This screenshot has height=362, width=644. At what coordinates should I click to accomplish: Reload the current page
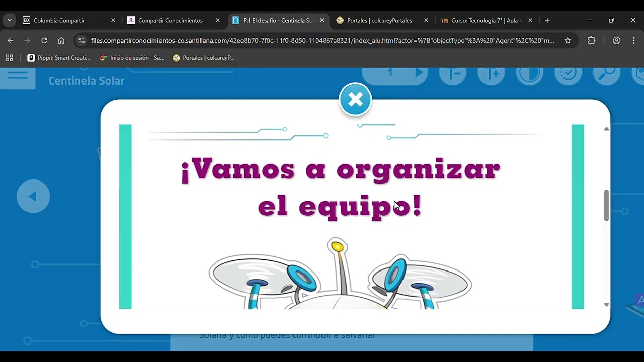(44, 40)
